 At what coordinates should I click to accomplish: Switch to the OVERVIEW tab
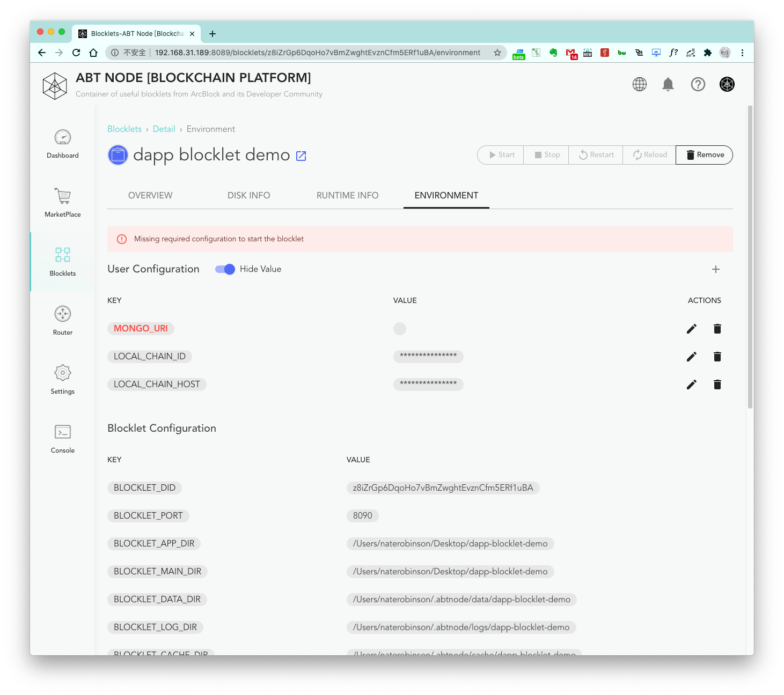click(150, 195)
